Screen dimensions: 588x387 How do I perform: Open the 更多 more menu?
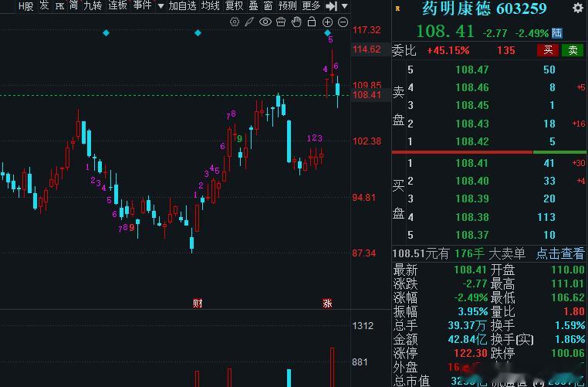[x=311, y=5]
